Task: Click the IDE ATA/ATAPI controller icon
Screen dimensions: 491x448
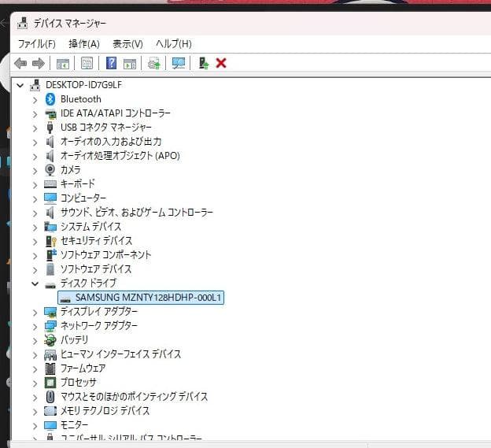Action: point(50,113)
